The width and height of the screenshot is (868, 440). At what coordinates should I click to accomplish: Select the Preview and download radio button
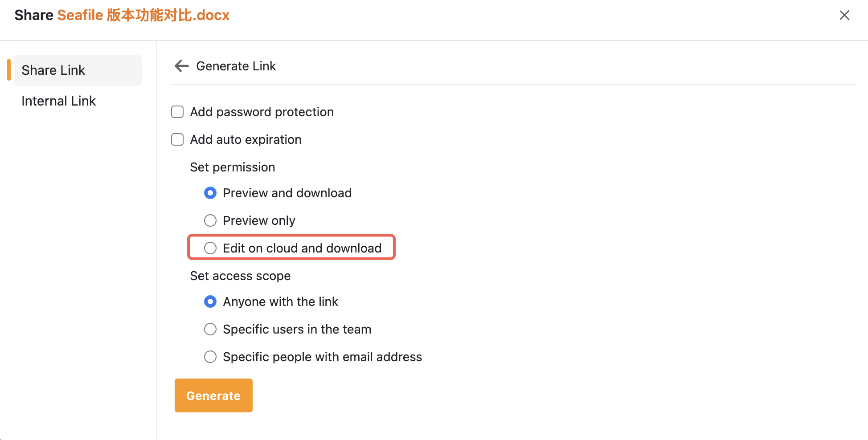click(x=210, y=193)
